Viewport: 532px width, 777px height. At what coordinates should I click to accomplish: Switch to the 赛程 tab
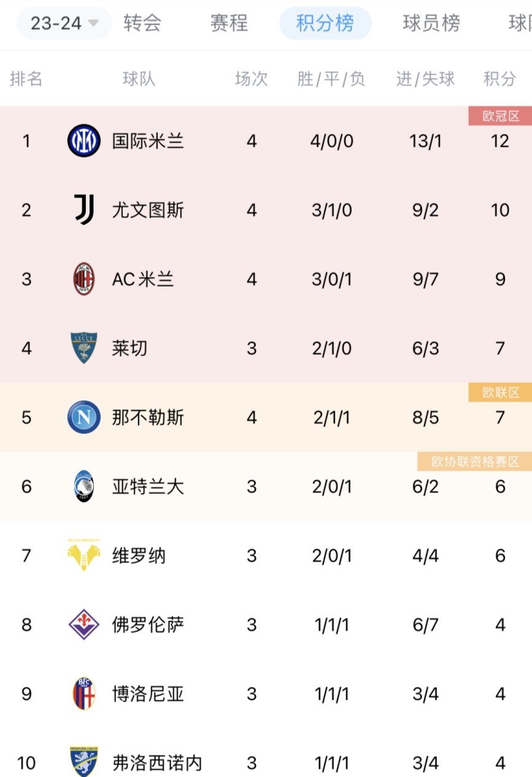[x=229, y=23]
